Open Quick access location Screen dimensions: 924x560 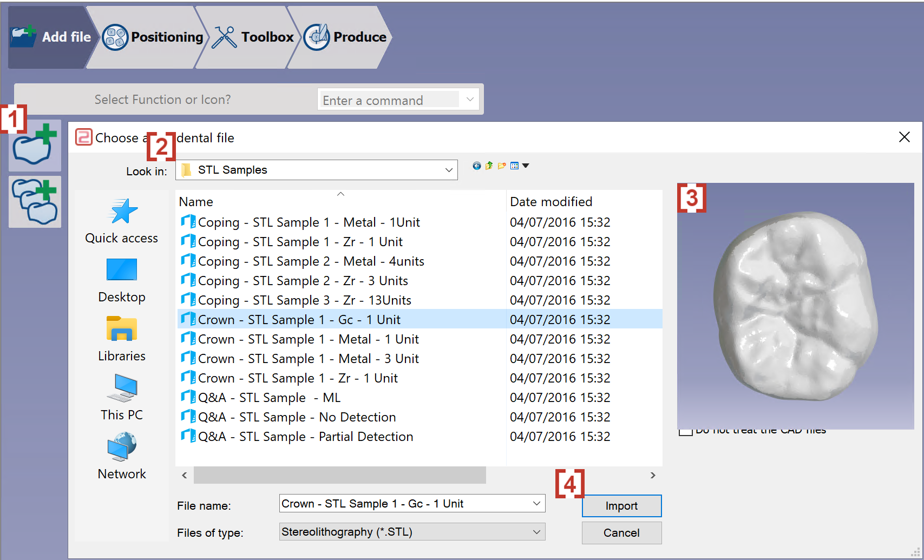pos(122,222)
